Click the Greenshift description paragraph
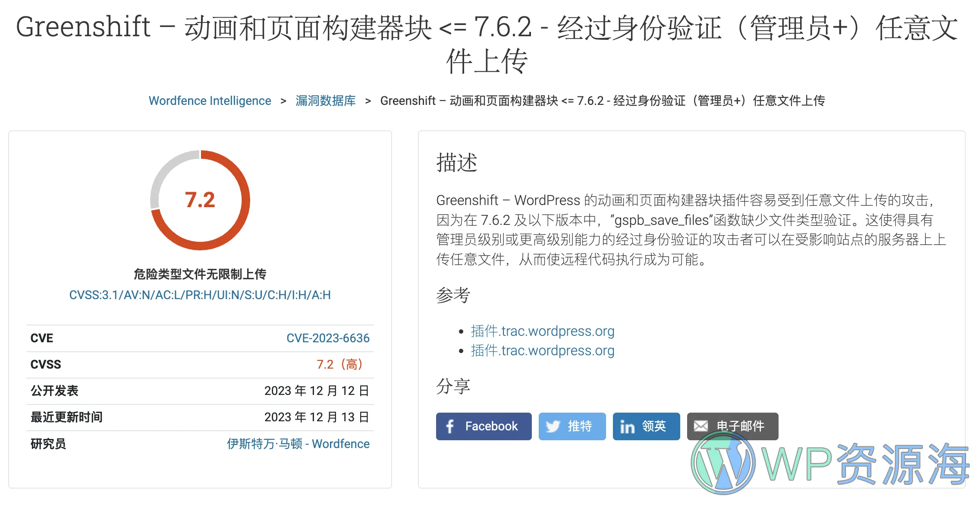The height and width of the screenshot is (505, 980). coord(691,230)
